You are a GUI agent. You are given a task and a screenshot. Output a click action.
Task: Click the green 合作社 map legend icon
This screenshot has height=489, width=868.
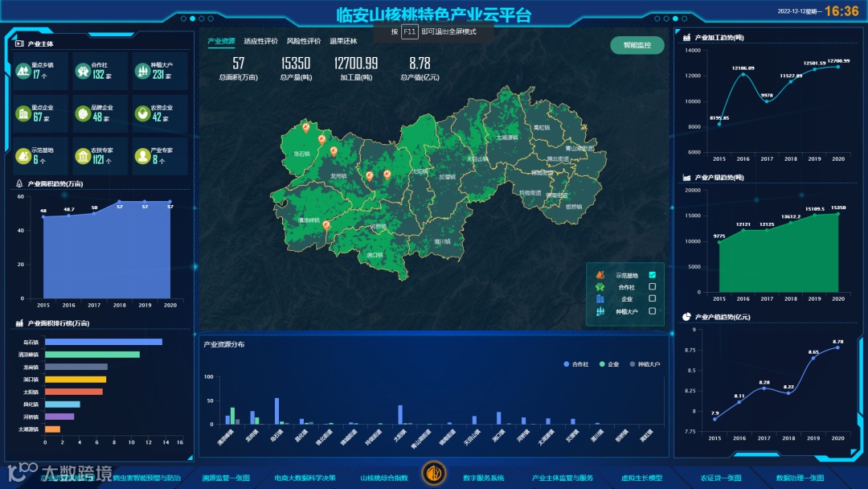[600, 287]
